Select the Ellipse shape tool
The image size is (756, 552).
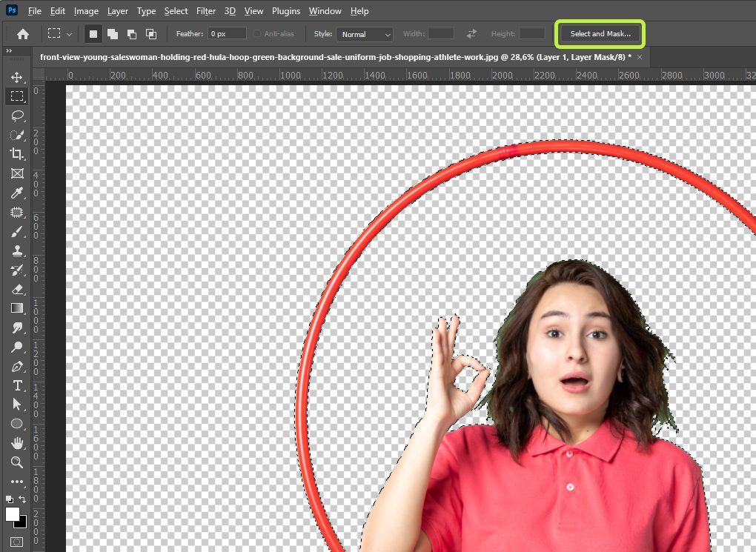17,424
